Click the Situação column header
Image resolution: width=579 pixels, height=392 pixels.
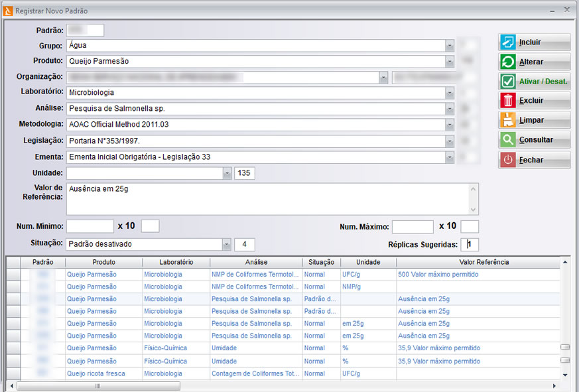pyautogui.click(x=321, y=262)
